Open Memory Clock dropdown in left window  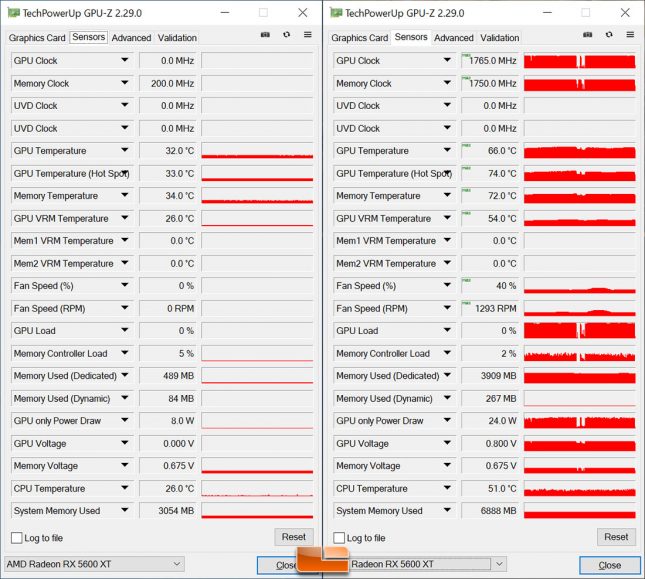pos(125,83)
